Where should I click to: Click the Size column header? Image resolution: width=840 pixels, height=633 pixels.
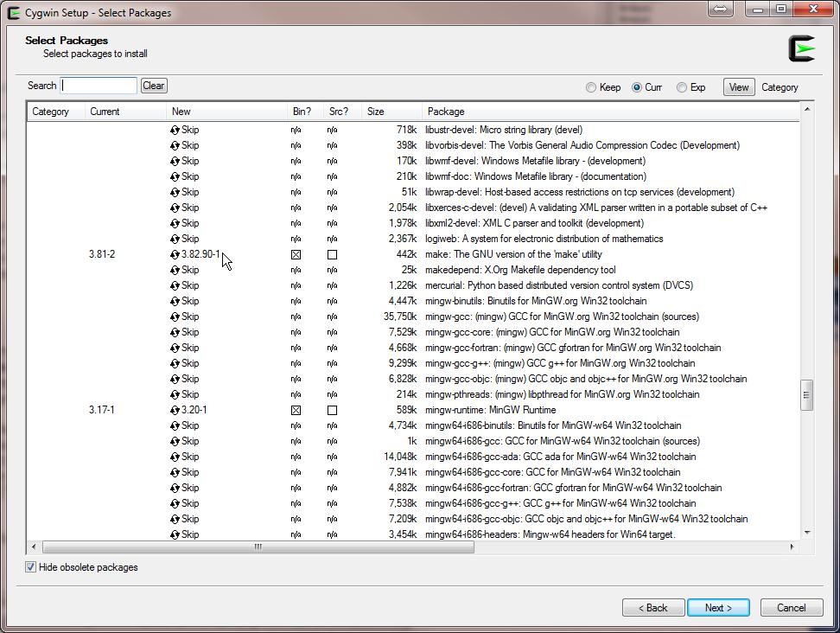click(x=391, y=112)
